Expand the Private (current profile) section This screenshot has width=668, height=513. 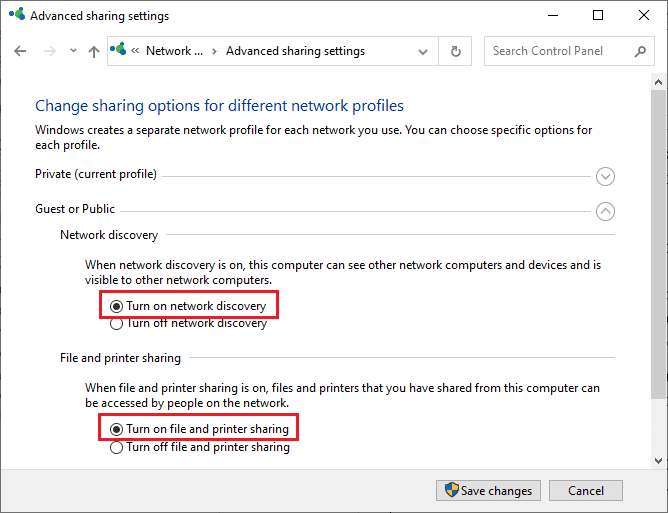pyautogui.click(x=605, y=176)
